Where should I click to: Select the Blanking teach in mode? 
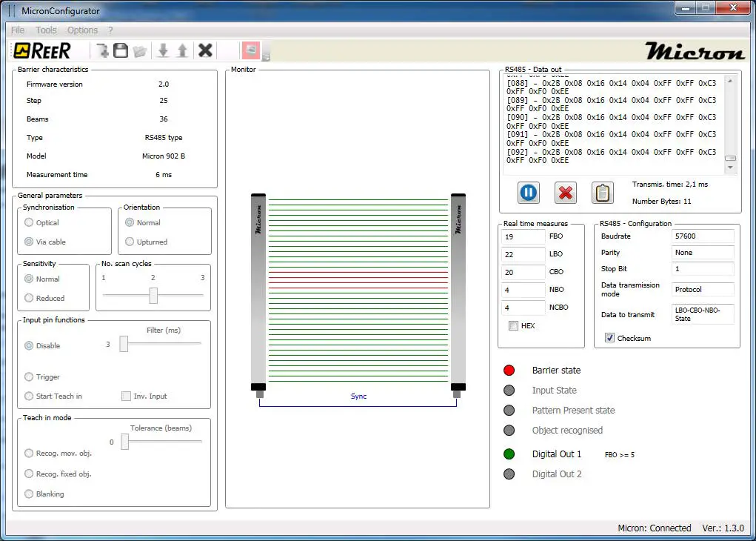point(30,494)
